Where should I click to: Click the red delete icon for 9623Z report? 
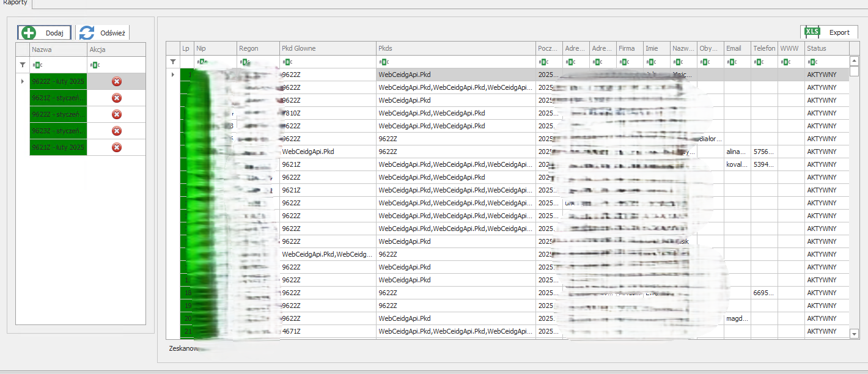click(x=117, y=131)
